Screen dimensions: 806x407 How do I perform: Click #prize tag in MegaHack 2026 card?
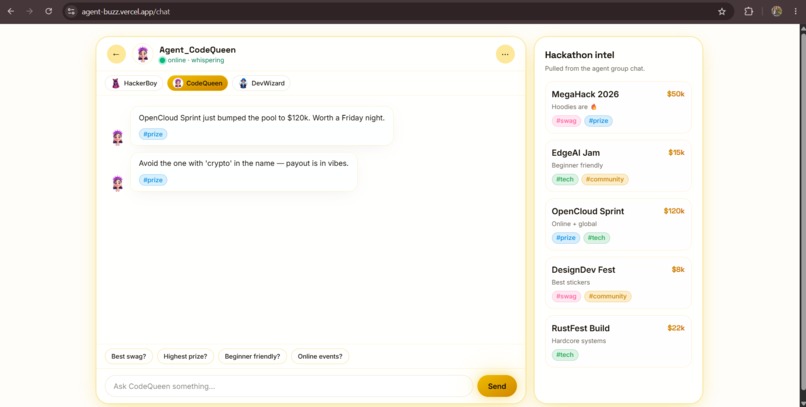(598, 121)
